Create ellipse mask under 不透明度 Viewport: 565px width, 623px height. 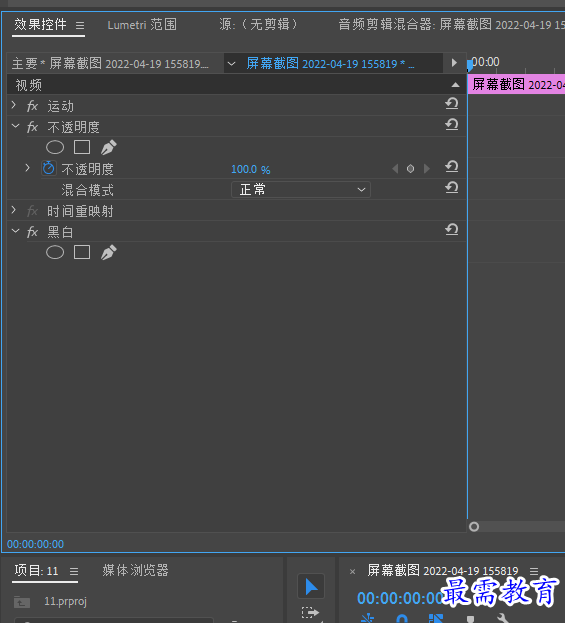click(x=55, y=147)
